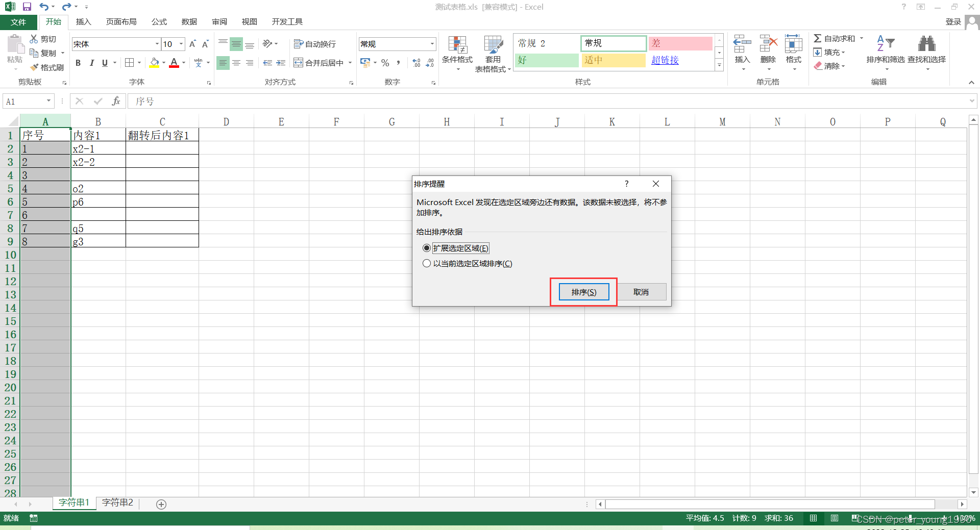
Task: Switch to the Page Layout (页面布局) tab
Action: pos(121,22)
